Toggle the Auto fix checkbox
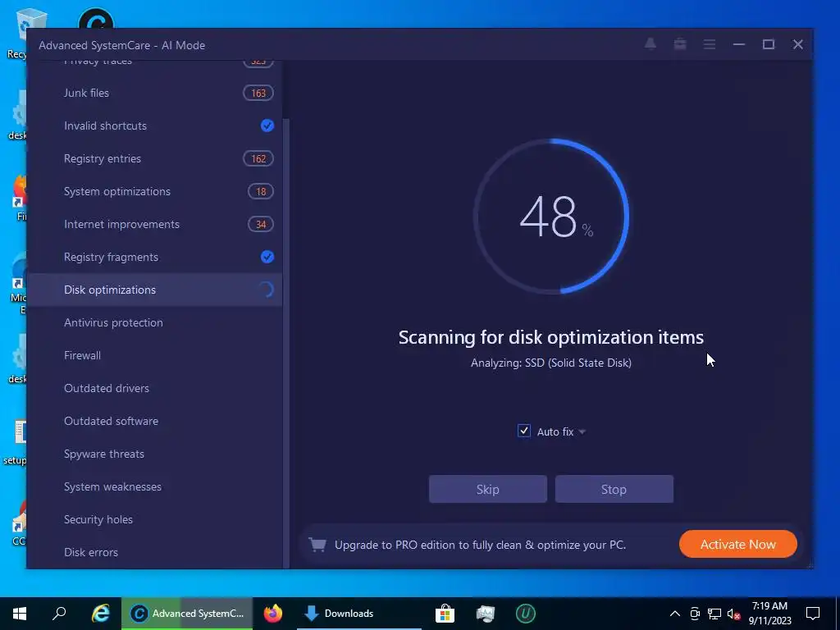The height and width of the screenshot is (630, 840). (524, 431)
